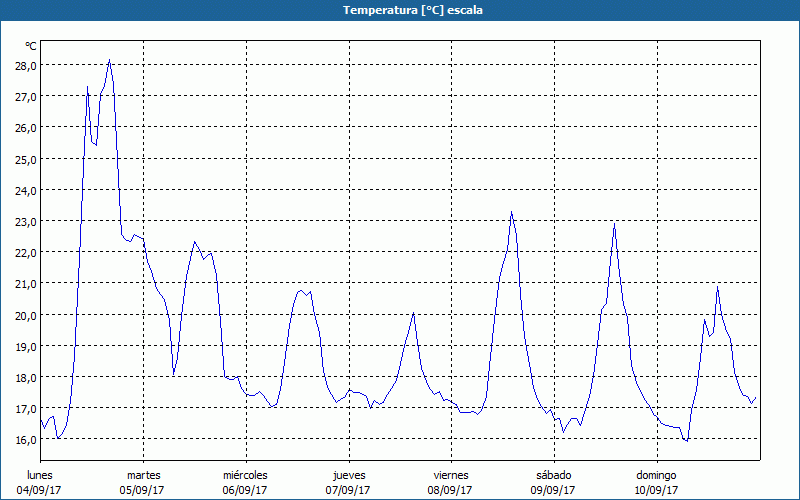Select the 16,0 y-axis label
Screen dimensions: 800x500
coord(25,439)
